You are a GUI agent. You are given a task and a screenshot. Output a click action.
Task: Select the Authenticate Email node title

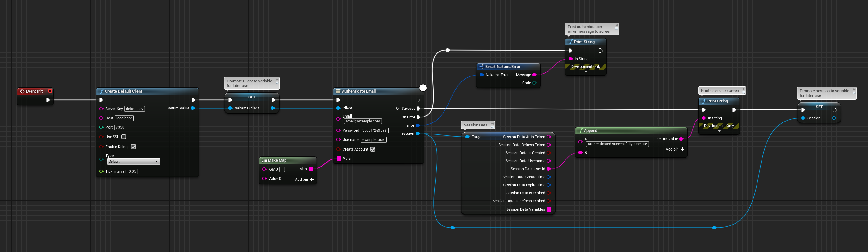click(x=359, y=91)
